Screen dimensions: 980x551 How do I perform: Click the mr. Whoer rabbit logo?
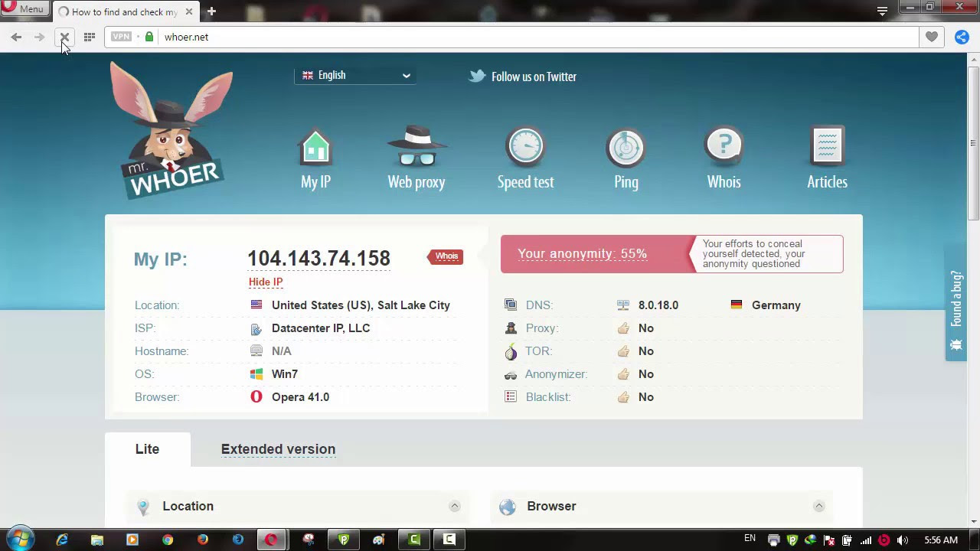pos(173,130)
